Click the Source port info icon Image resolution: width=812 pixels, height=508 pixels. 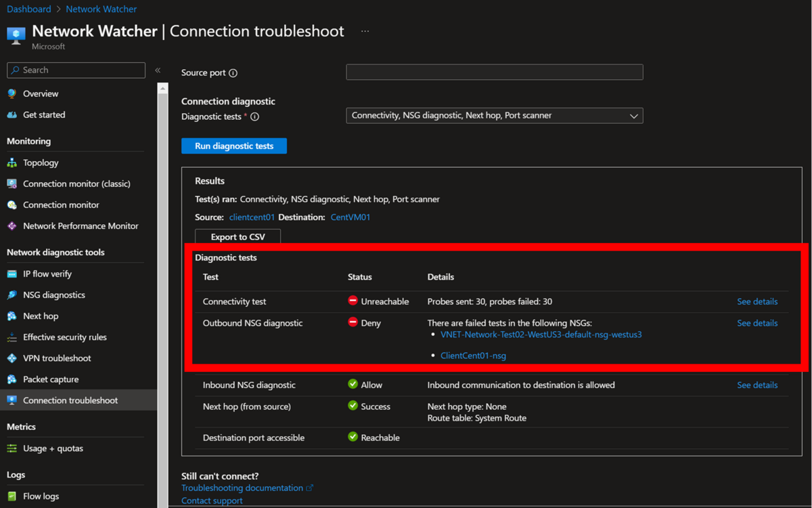point(233,73)
